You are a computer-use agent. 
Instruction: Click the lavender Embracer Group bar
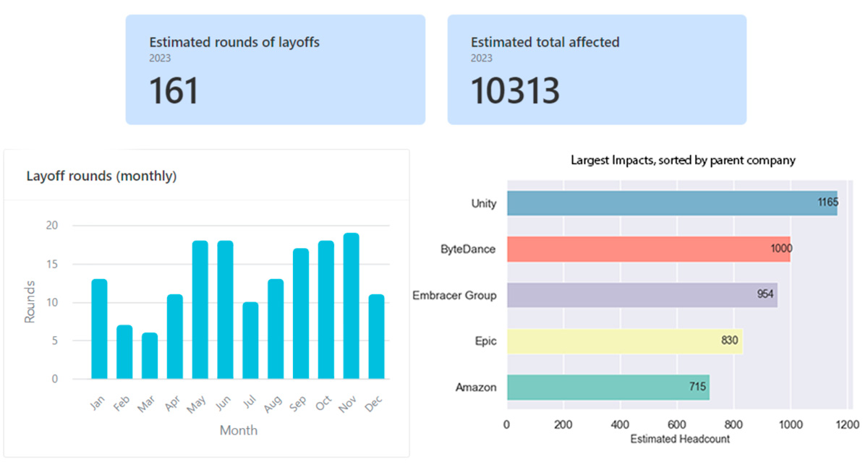642,295
